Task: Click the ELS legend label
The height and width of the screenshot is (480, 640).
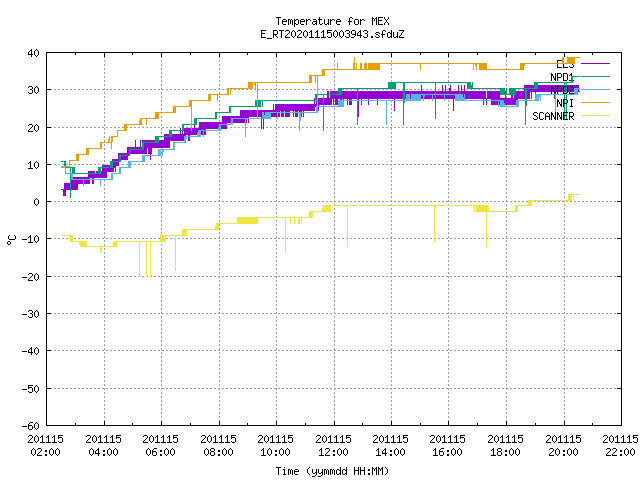Action: [565, 64]
